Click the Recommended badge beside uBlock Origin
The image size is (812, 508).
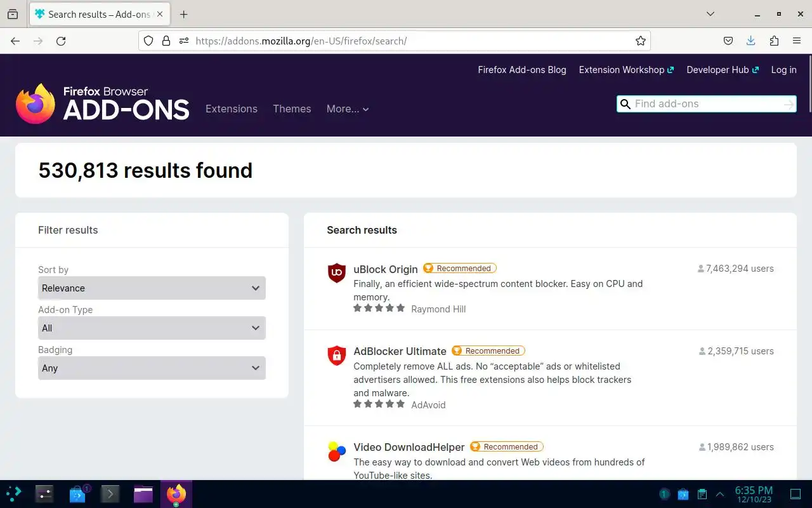tap(460, 269)
